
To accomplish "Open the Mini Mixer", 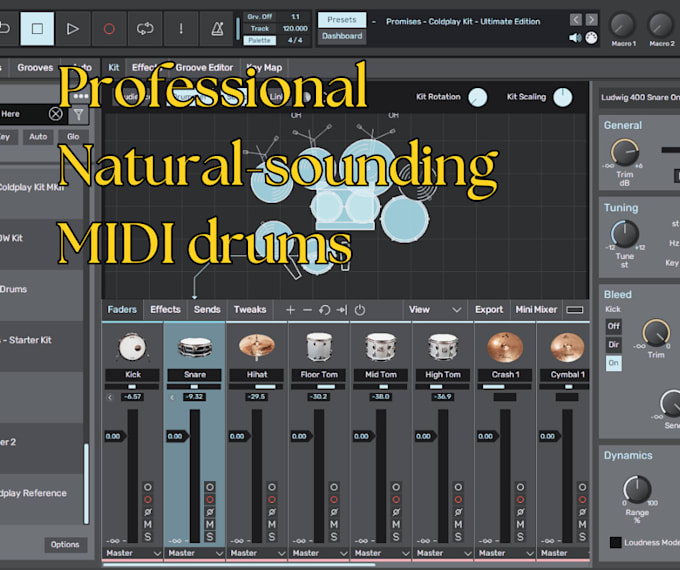I will pos(536,310).
